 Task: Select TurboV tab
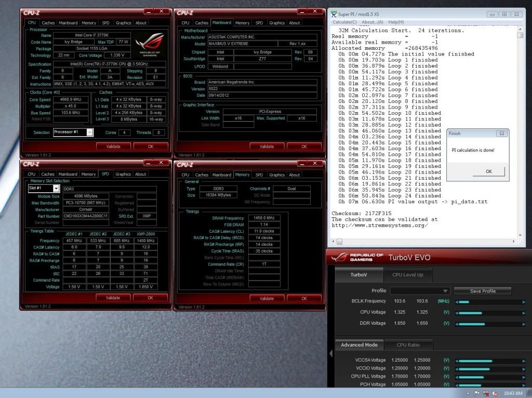(358, 274)
